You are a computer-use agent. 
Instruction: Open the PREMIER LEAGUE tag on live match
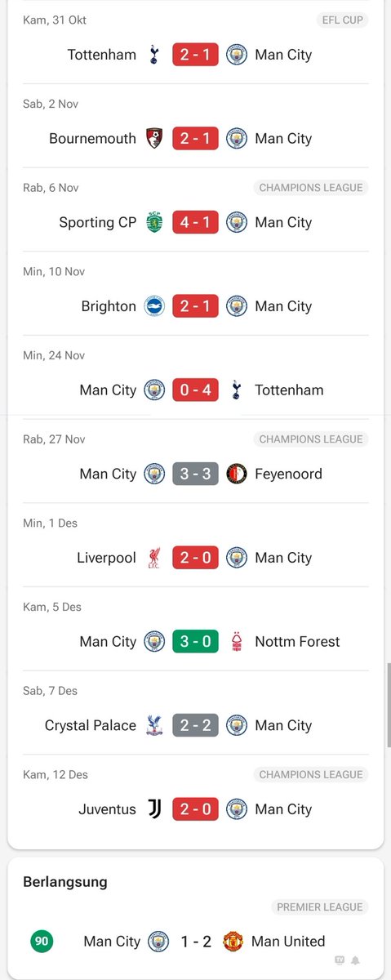tap(320, 907)
